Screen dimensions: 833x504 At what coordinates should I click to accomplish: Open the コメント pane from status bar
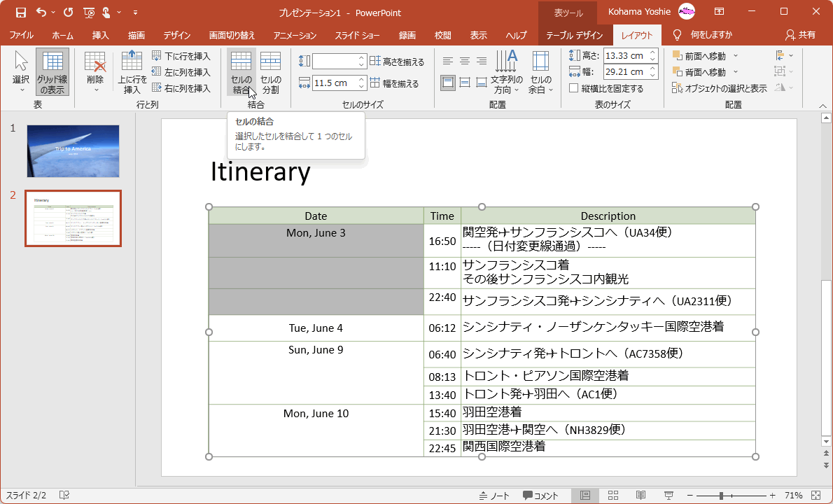click(541, 495)
